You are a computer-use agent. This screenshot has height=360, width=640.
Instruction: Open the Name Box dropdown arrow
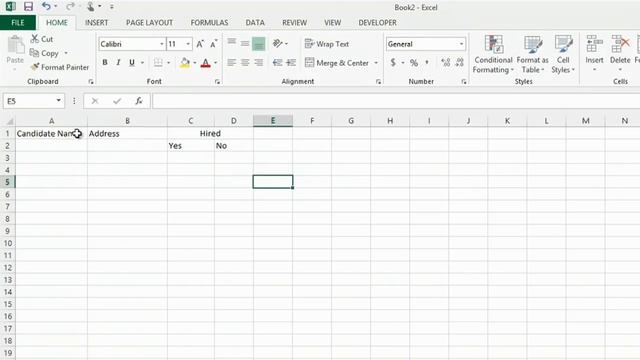coord(58,100)
